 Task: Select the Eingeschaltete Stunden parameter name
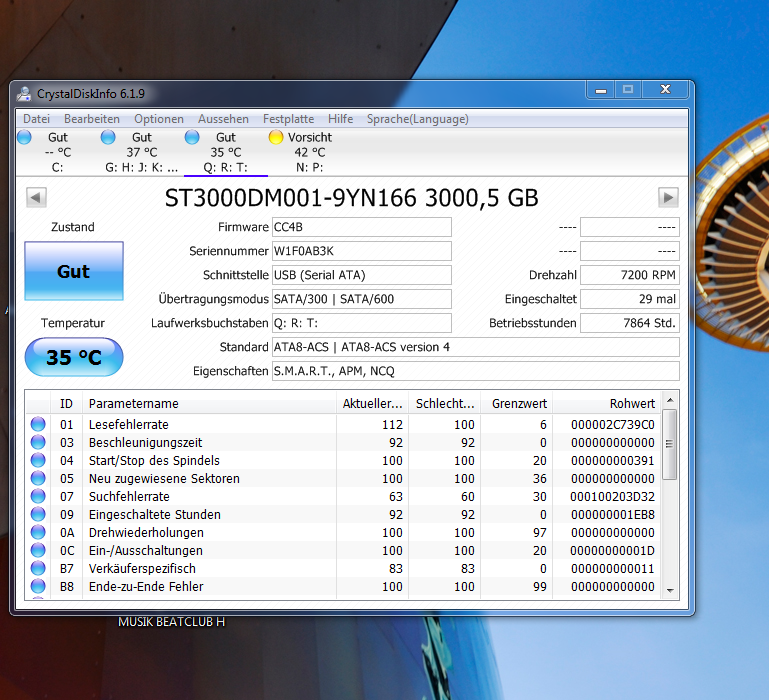[x=154, y=514]
